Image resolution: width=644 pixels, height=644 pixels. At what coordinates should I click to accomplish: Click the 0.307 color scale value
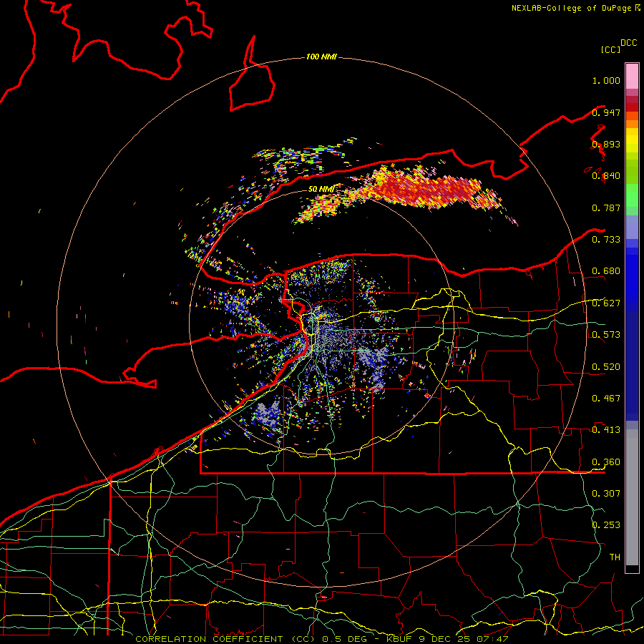click(606, 494)
